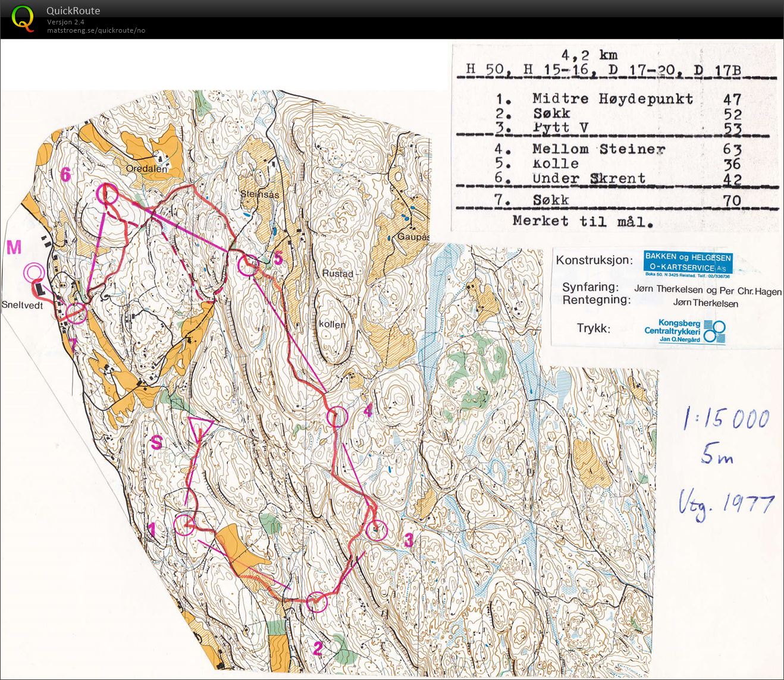Click the magenta number '6' label
The image size is (784, 680).
65,174
